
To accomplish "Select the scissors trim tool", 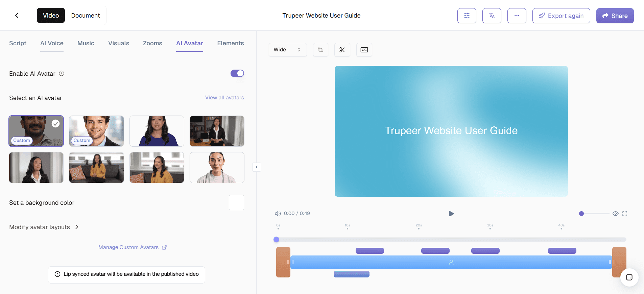I will (x=342, y=50).
